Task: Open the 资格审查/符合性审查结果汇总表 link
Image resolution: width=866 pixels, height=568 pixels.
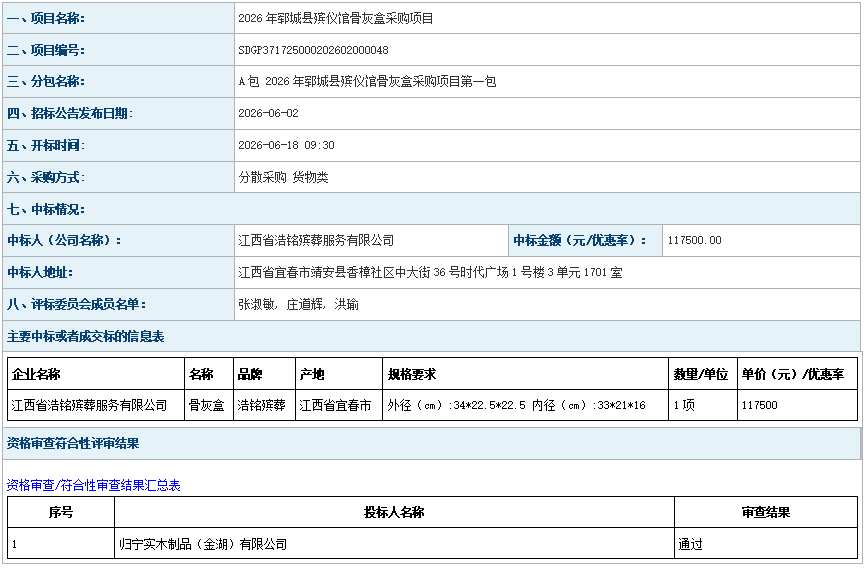Action: 93,486
